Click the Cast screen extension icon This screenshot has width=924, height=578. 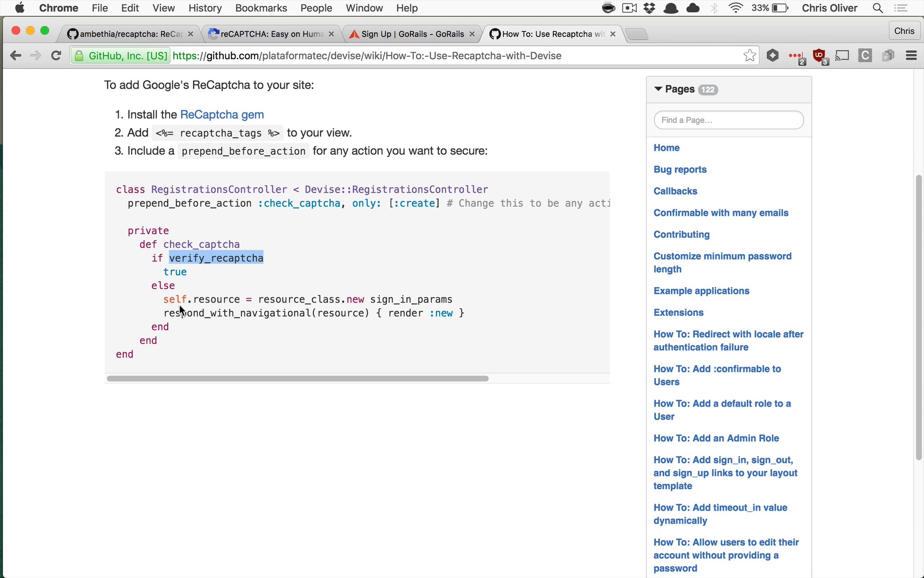tap(842, 55)
